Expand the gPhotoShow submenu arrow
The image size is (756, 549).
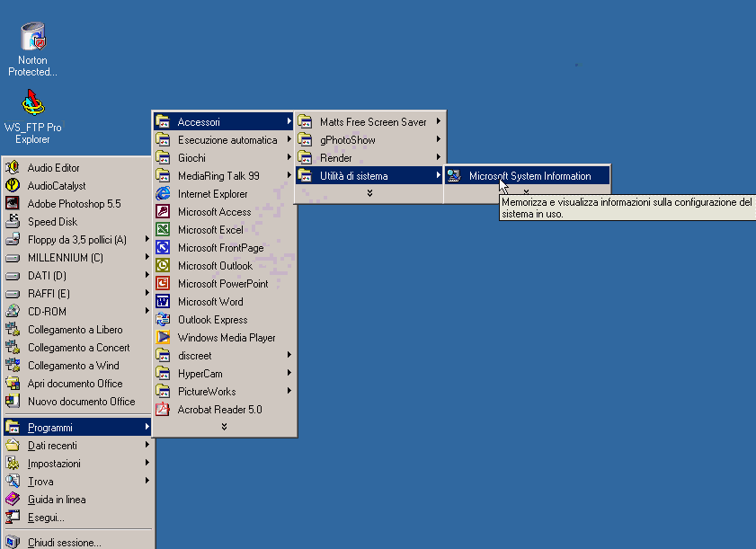pos(439,139)
